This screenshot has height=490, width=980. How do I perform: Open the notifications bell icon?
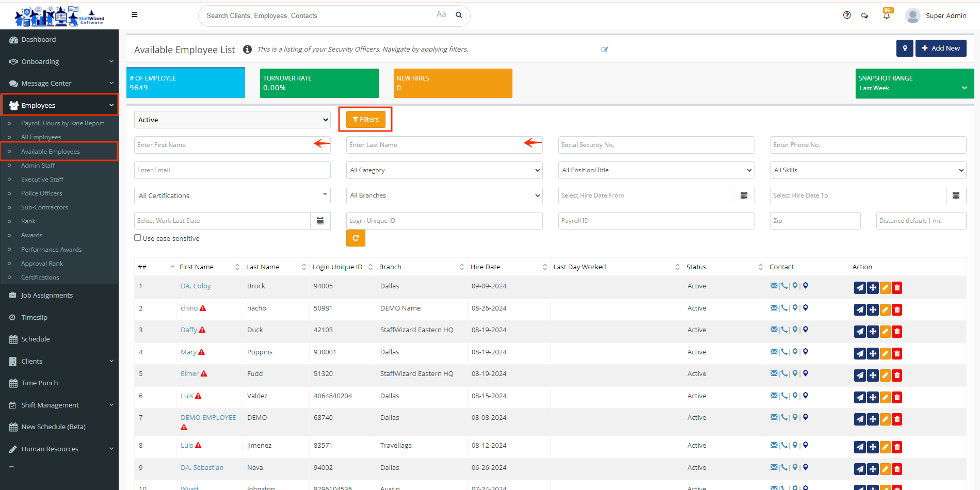[887, 15]
